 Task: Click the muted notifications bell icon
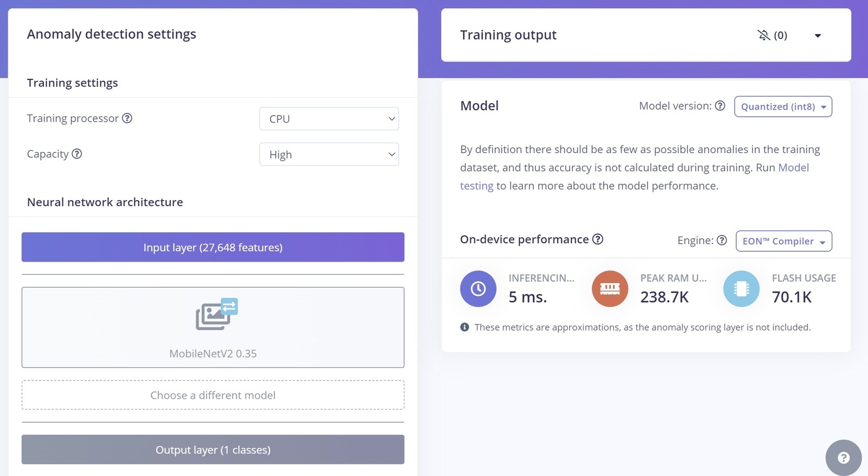pos(764,35)
